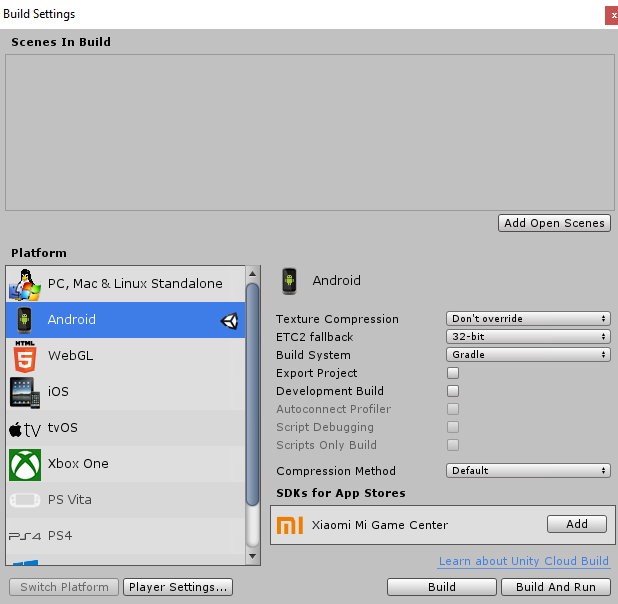Open the ETC2 fallback dropdown
This screenshot has height=604, width=618.
click(x=528, y=337)
